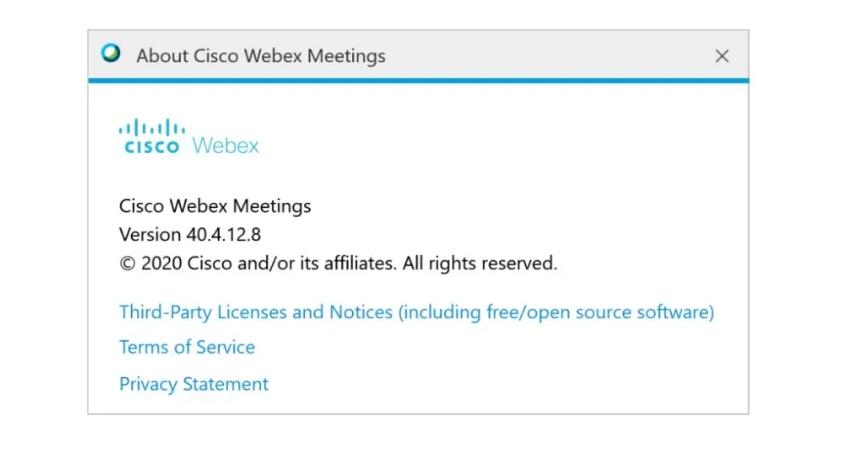Click the word 'Version' in the dialog
846x450 pixels.
(147, 235)
